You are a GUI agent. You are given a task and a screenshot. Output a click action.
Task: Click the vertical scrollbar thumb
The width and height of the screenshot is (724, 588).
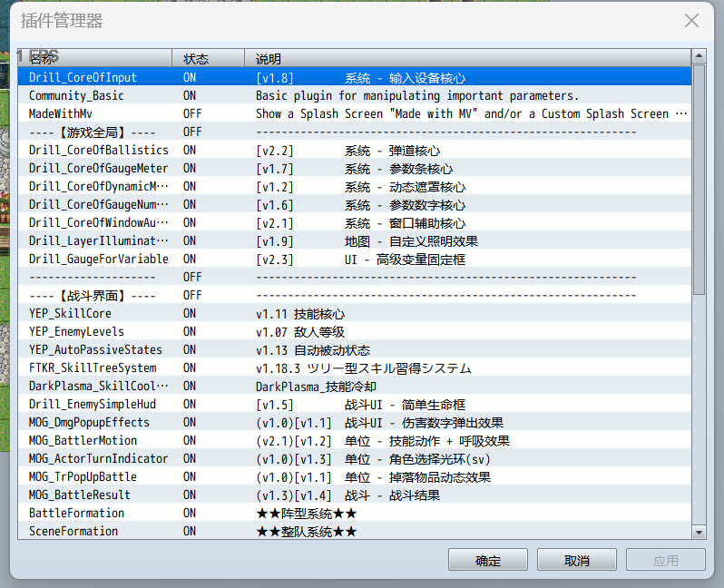click(699, 180)
